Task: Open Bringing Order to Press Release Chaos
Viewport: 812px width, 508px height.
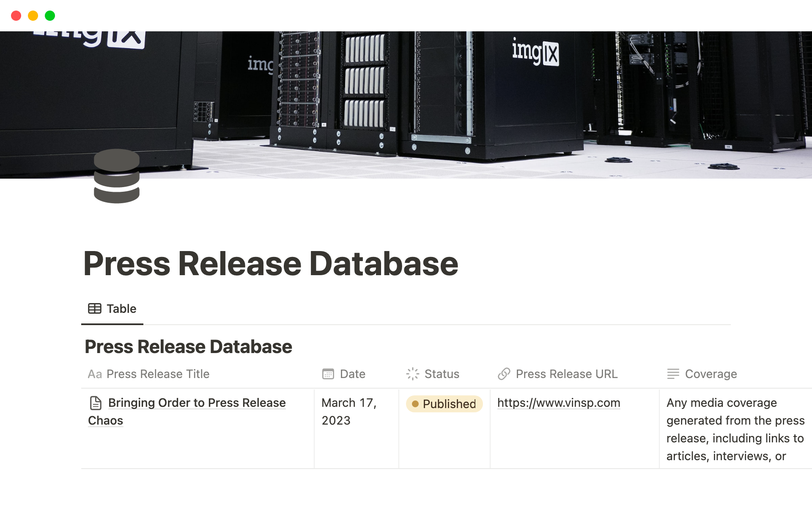Action: tap(197, 403)
